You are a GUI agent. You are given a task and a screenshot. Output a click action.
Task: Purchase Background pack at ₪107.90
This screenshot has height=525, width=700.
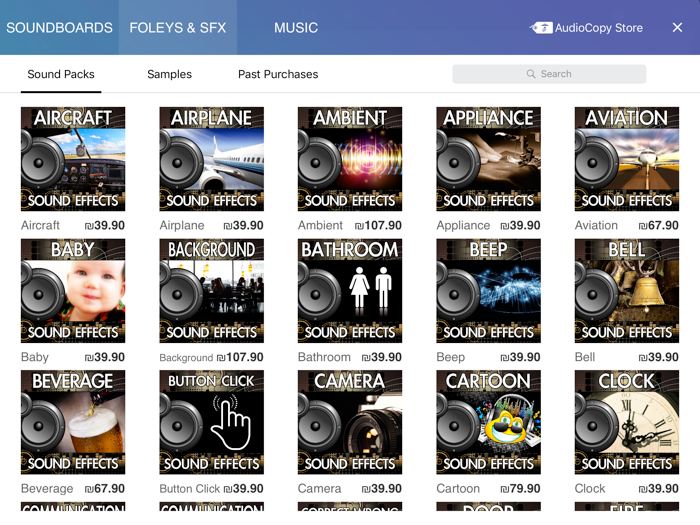(x=240, y=357)
